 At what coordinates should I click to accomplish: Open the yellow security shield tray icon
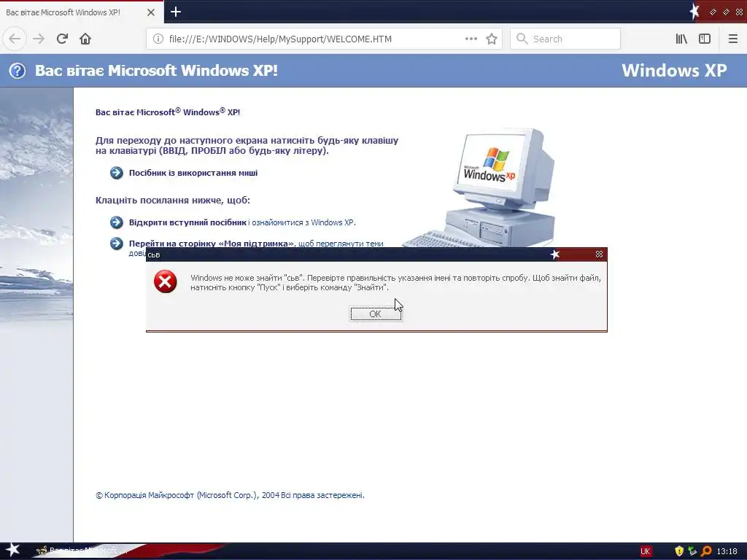tap(679, 551)
